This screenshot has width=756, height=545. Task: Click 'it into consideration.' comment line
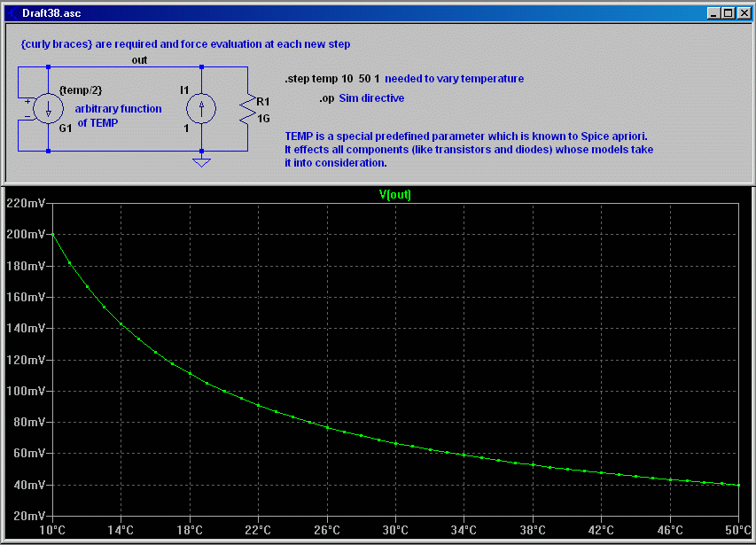click(336, 163)
